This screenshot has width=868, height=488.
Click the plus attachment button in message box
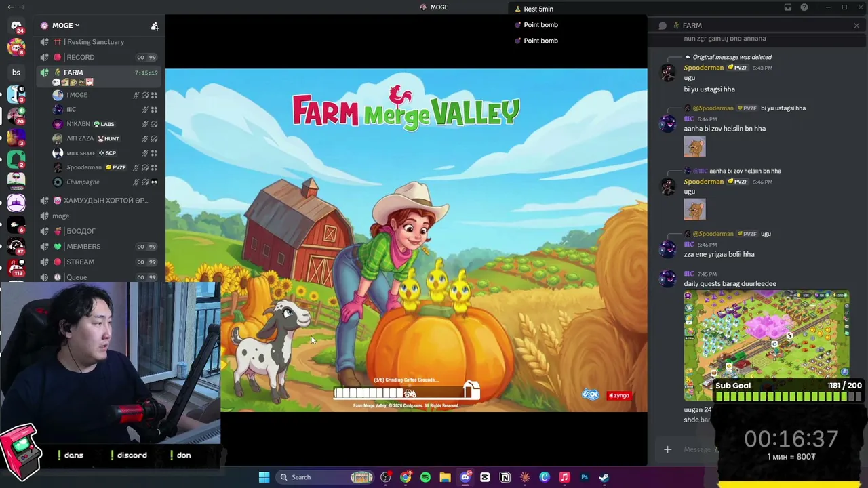click(667, 449)
